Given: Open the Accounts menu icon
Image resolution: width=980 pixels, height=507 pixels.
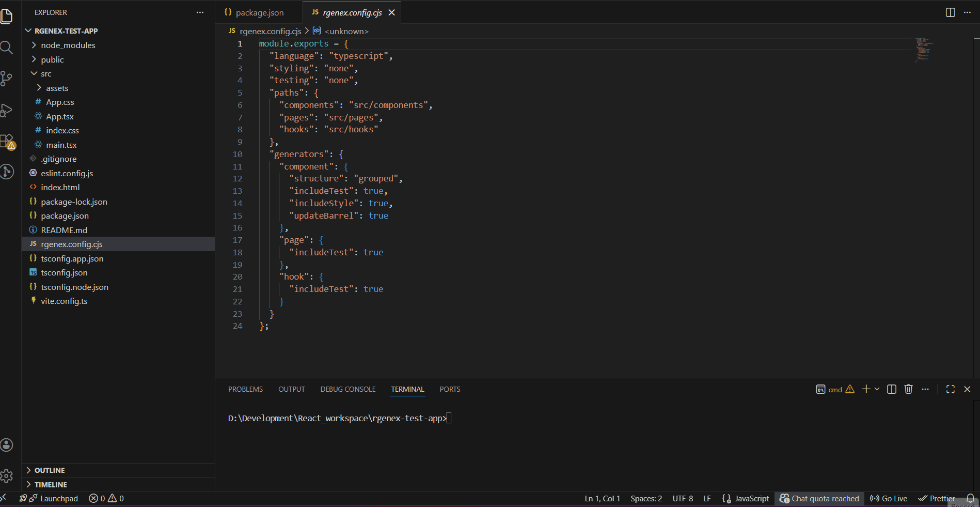Looking at the screenshot, I should tap(7, 445).
